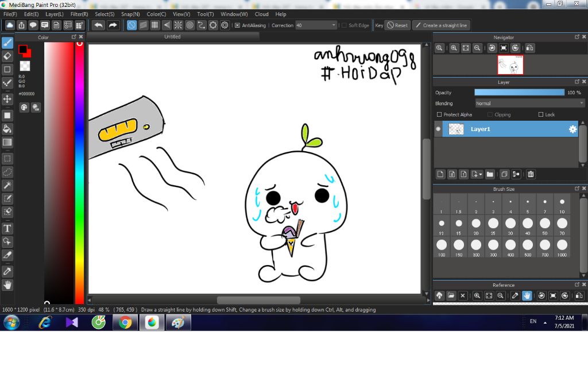Turn off snap with the circle-slash icon
The image size is (588, 380).
131,25
